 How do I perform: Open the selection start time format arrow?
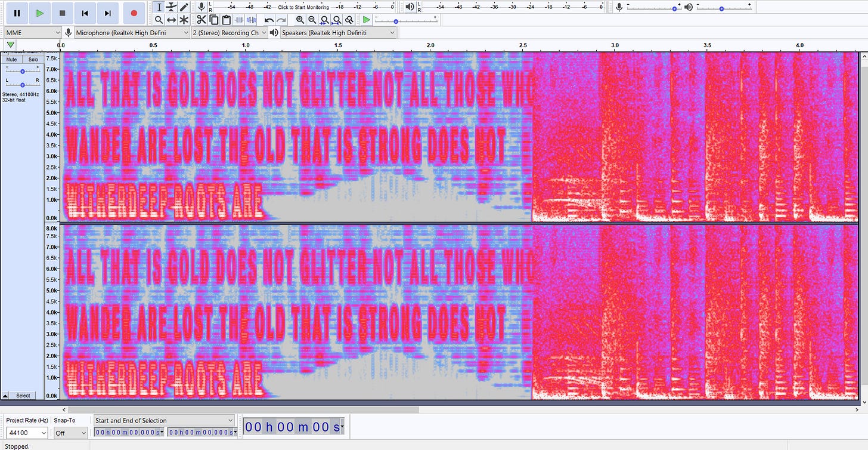click(162, 432)
